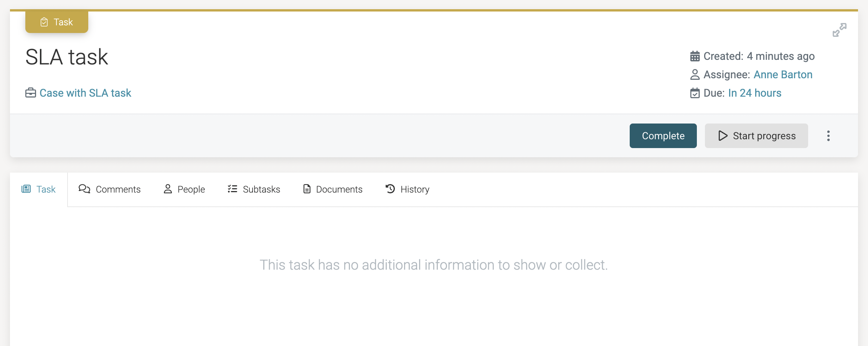Click the play triangle icon in Start progress
The width and height of the screenshot is (868, 346).
[723, 136]
